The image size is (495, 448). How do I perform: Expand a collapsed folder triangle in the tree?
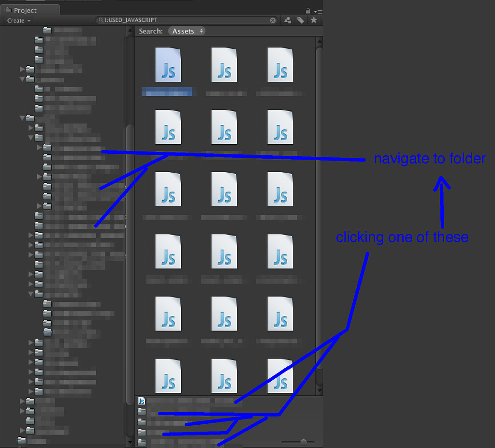22,69
